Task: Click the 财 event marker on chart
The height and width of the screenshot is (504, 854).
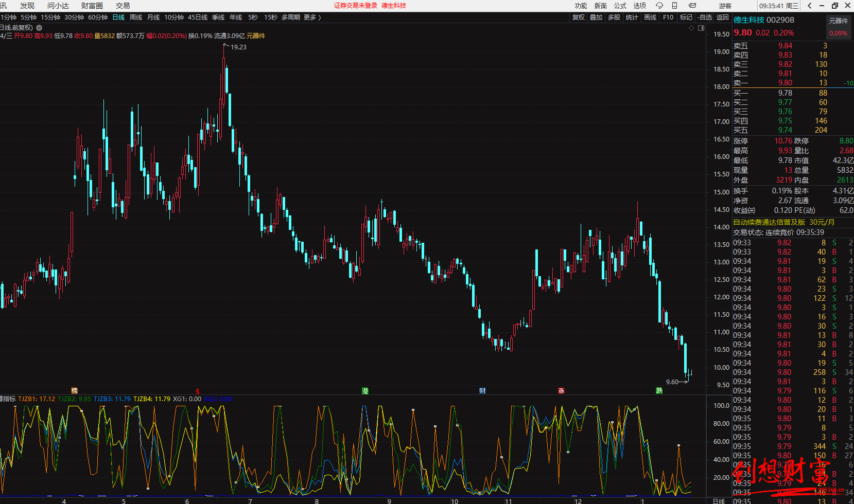Action: tap(482, 391)
